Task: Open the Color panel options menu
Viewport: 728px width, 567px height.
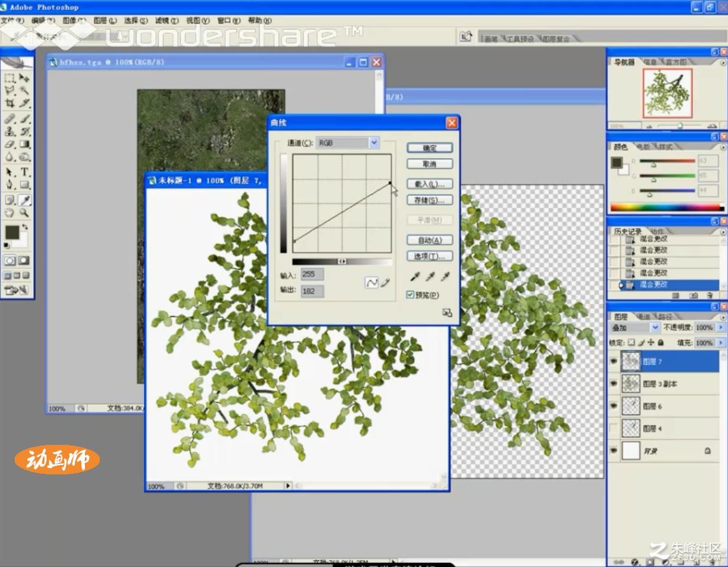Action: (723, 147)
